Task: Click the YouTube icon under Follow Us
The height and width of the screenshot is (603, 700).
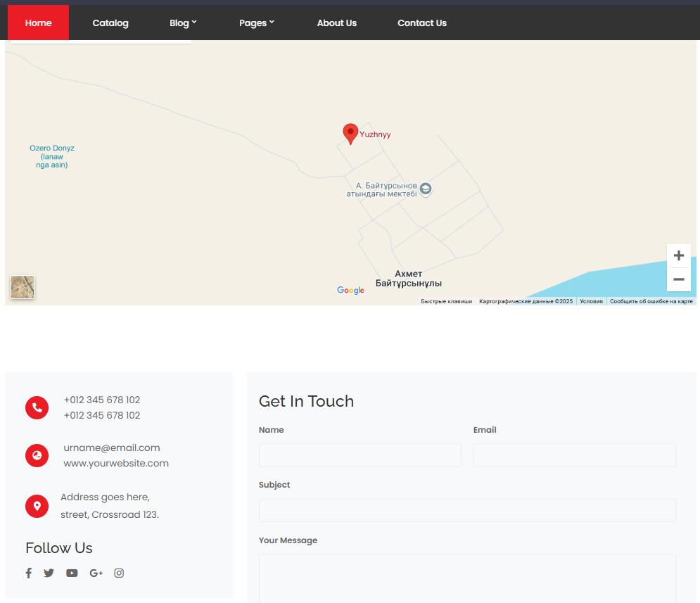Action: tap(72, 573)
